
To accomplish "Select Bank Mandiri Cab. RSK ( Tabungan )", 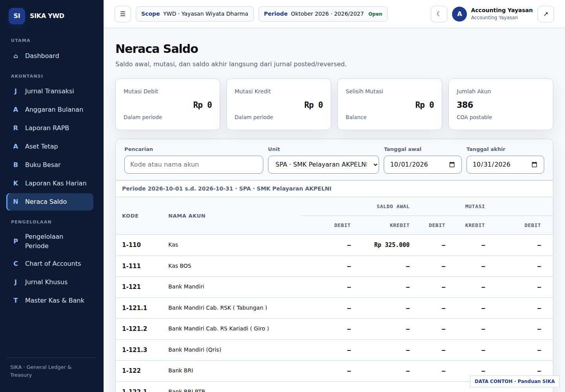I will [x=218, y=308].
